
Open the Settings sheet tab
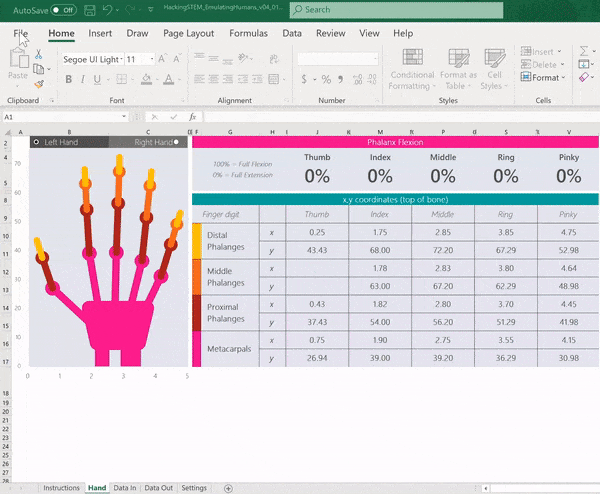coord(194,488)
